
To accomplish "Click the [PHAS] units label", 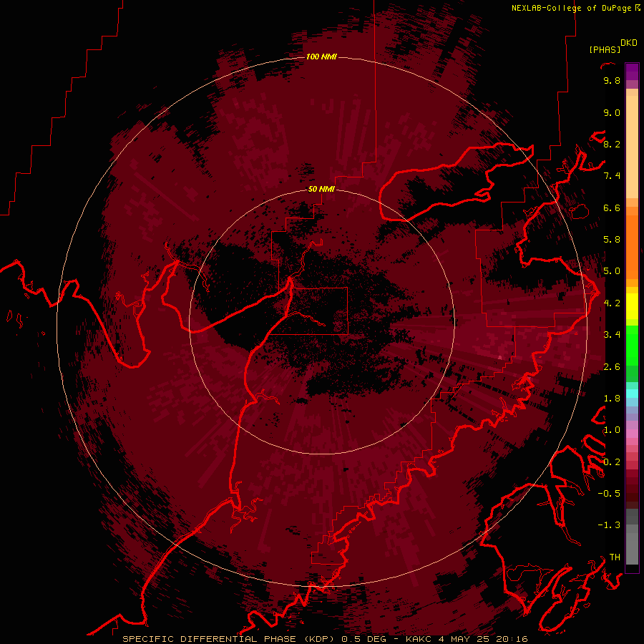I will 605,49.
